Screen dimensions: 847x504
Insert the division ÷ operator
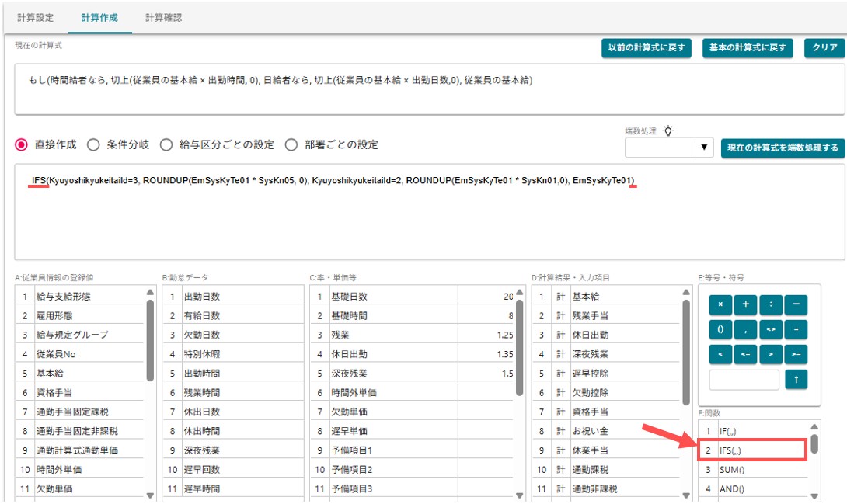point(771,304)
